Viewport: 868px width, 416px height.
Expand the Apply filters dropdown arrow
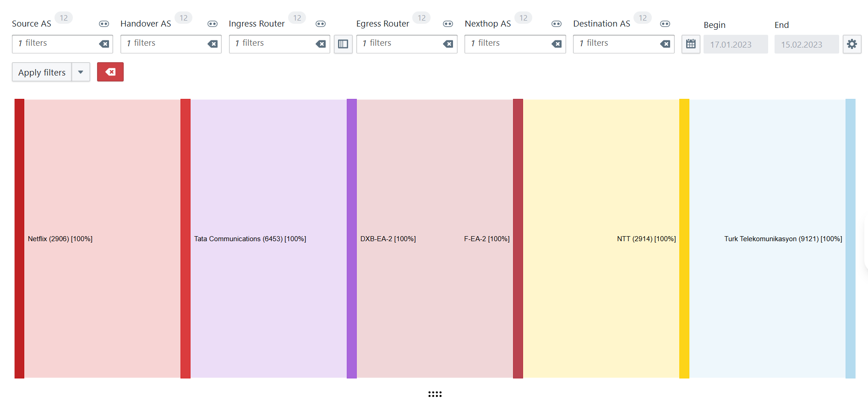81,72
